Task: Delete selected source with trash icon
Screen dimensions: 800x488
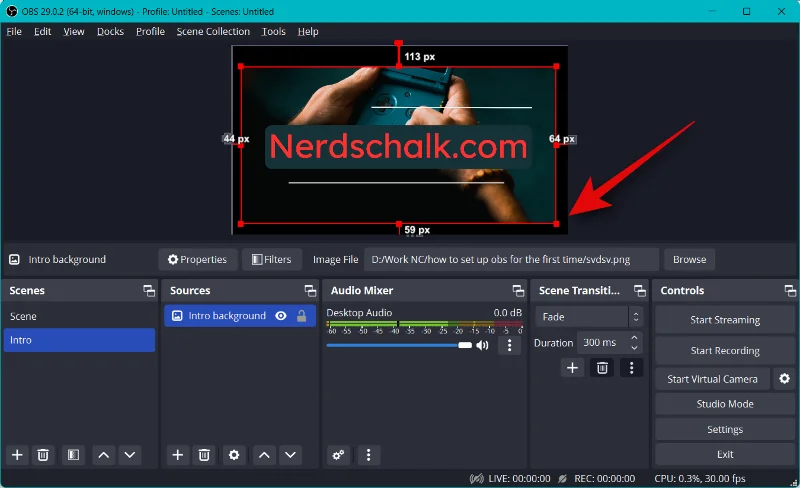Action: point(204,455)
